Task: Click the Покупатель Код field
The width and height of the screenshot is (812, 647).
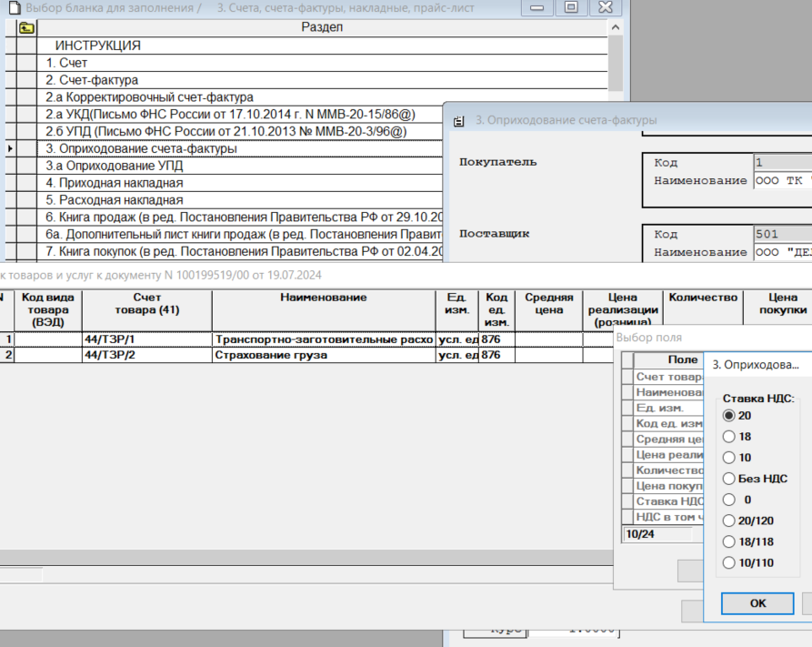Action: coord(783,162)
